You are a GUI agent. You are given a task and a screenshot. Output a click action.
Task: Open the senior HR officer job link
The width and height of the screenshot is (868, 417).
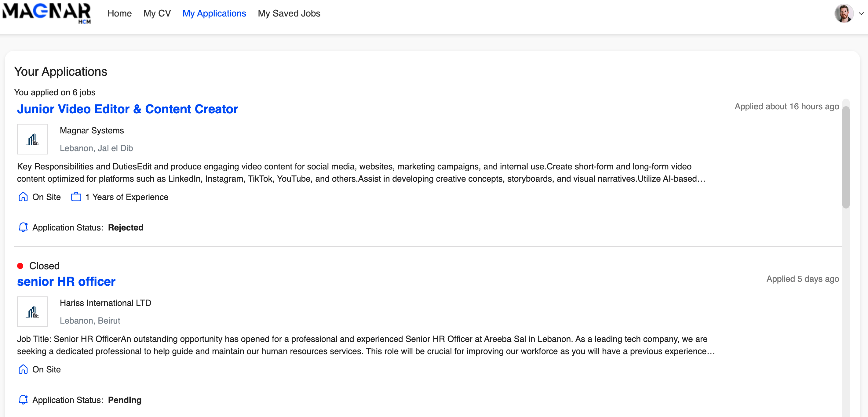(66, 281)
